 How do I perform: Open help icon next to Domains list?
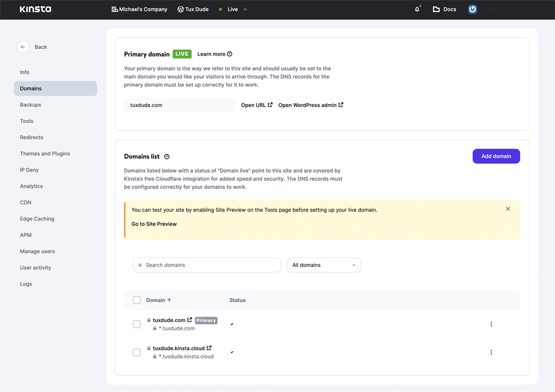point(167,157)
